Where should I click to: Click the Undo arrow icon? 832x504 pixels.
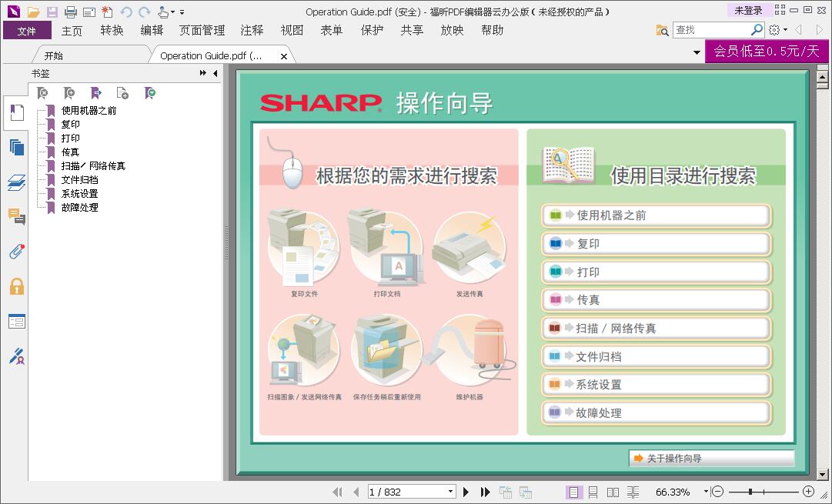pos(126,12)
